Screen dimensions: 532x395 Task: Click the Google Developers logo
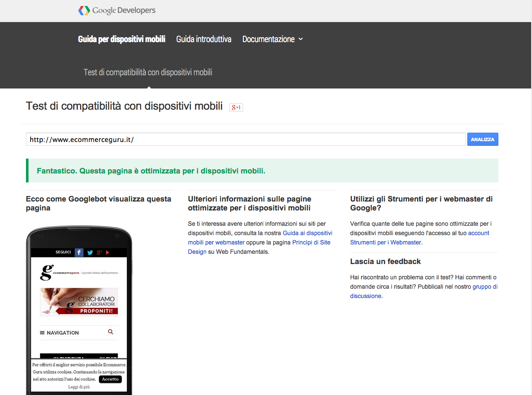pos(117,11)
